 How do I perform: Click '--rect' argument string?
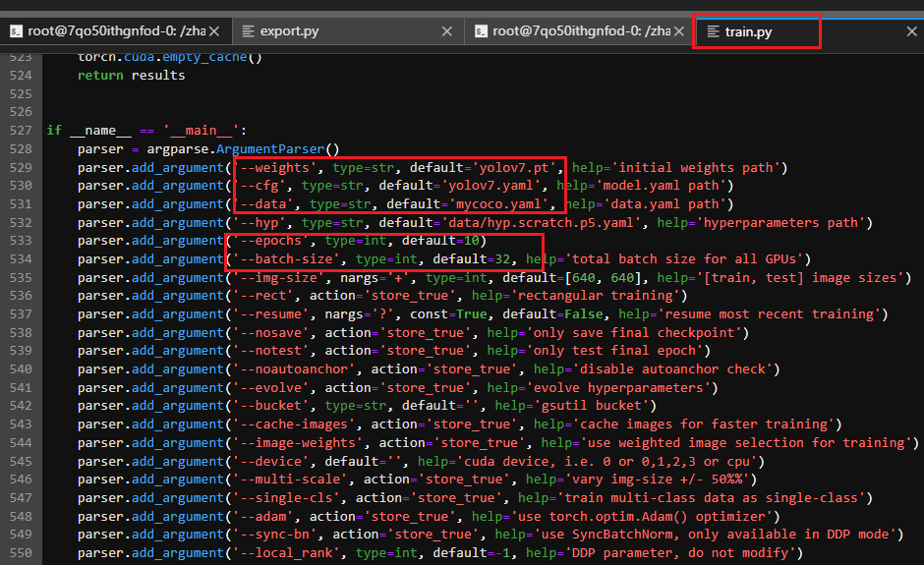point(263,295)
